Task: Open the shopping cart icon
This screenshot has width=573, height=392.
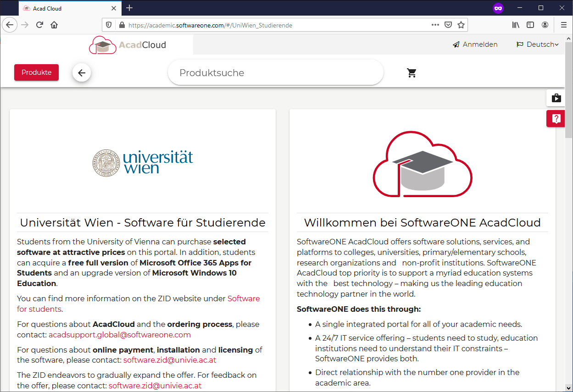Action: pos(412,73)
